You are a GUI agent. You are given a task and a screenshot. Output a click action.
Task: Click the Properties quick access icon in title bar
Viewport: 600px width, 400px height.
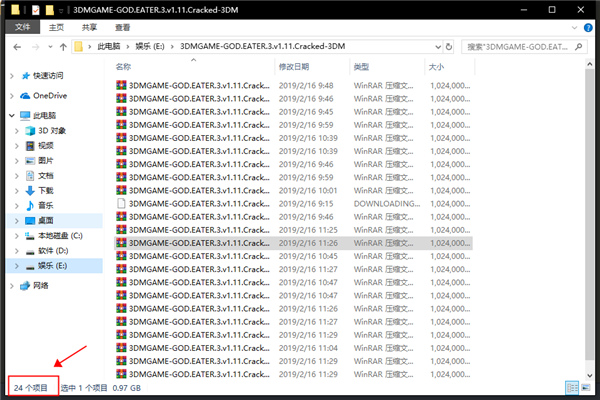tap(36, 10)
